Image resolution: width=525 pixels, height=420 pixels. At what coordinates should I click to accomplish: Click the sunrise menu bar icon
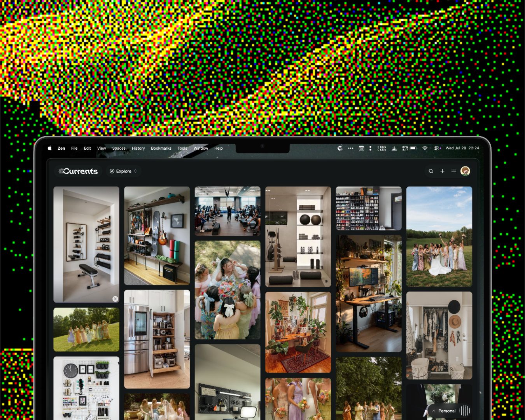tap(394, 148)
